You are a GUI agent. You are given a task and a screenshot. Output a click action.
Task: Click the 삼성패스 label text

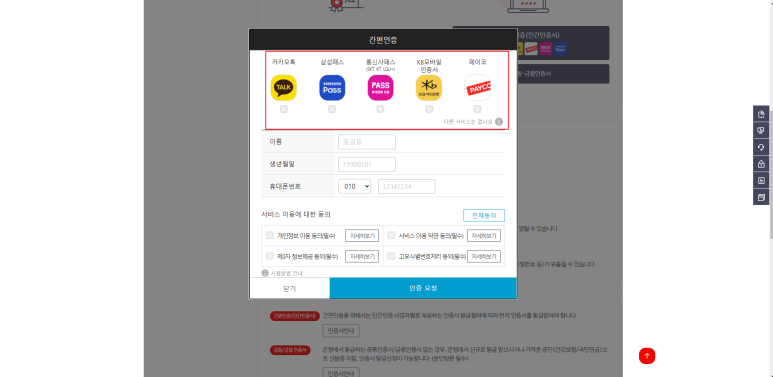pyautogui.click(x=332, y=62)
